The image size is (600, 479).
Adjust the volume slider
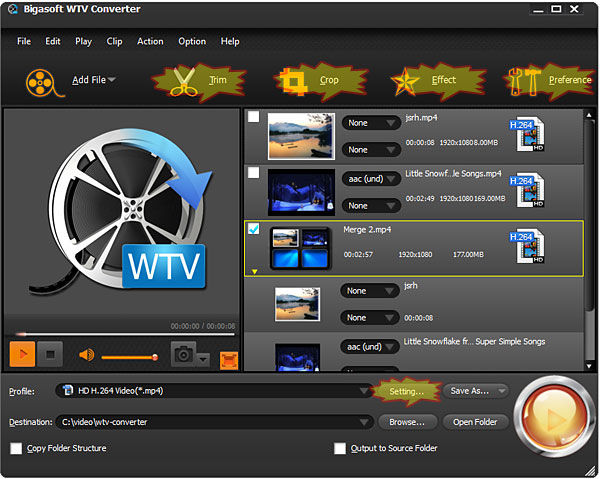[x=129, y=357]
